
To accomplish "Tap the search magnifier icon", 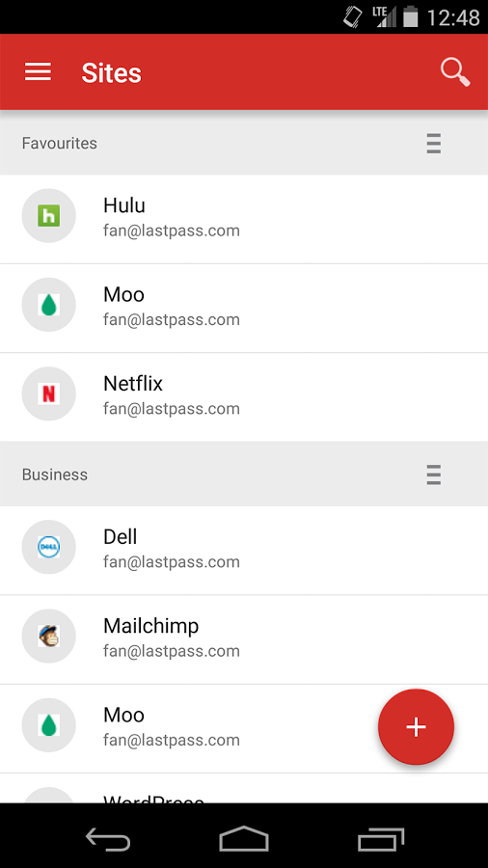I will (x=455, y=72).
